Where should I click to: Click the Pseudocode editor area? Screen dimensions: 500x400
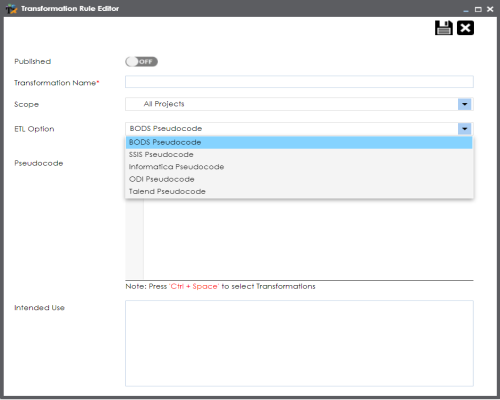tap(308, 239)
